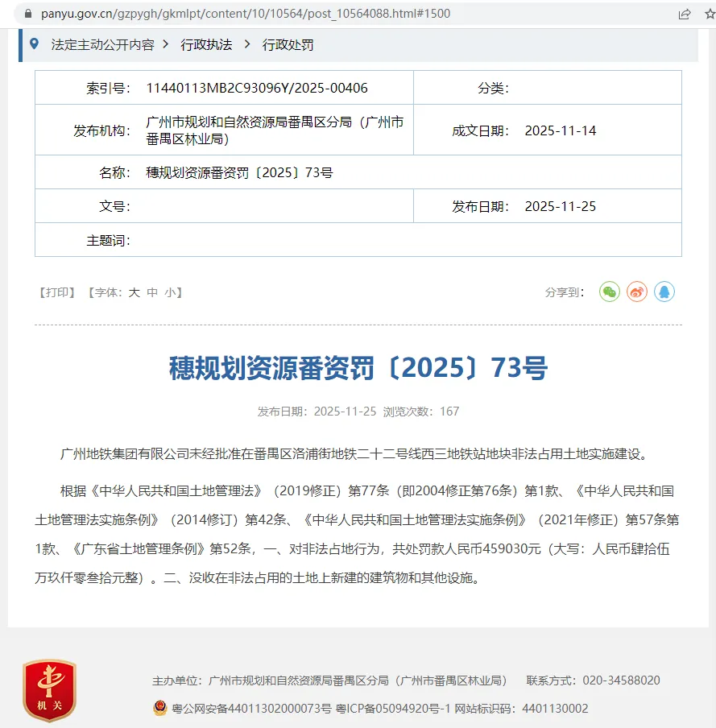Image resolution: width=716 pixels, height=728 pixels.
Task: Click the fine amount 459030元 in the paragraph
Action: pos(511,548)
